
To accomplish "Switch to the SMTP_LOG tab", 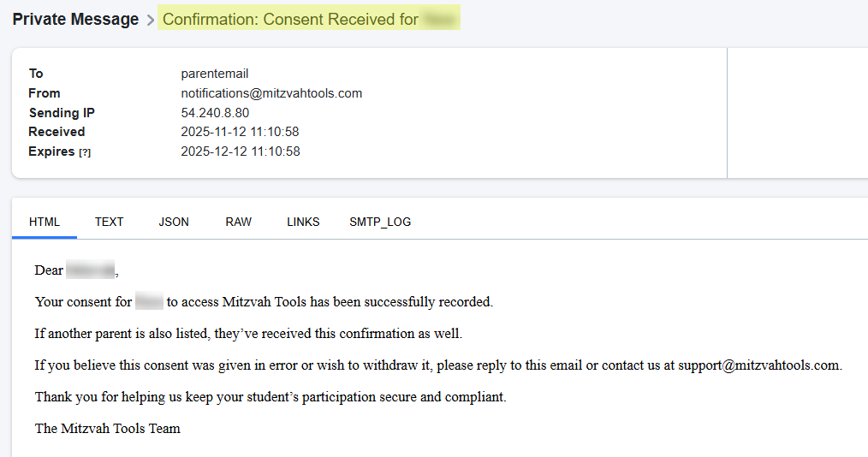I will 380,222.
